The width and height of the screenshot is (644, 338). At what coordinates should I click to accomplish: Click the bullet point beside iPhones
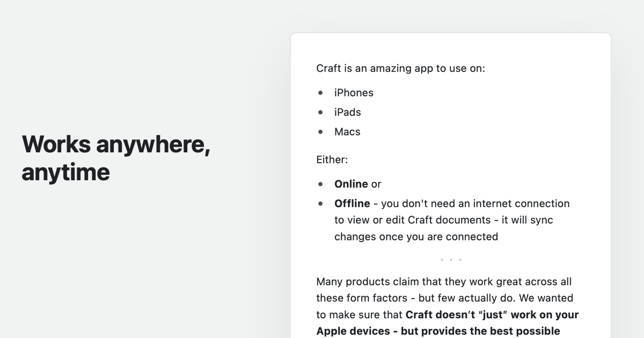pyautogui.click(x=320, y=93)
